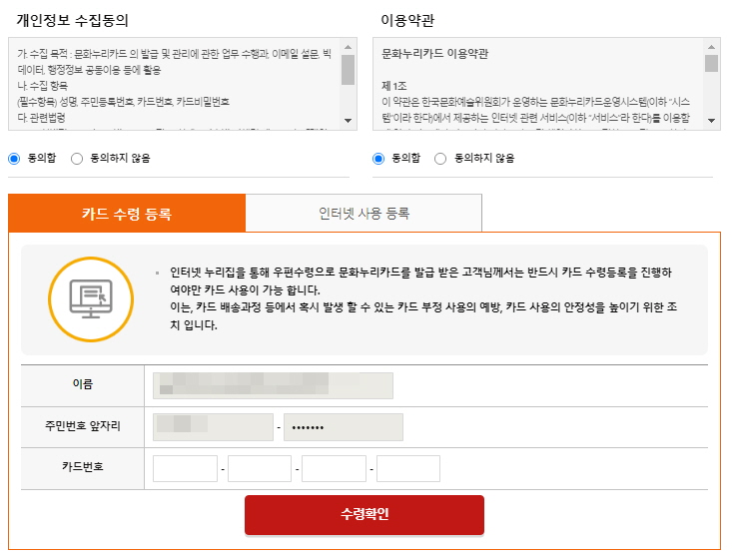Select 동의하지 않음 under 개인정보 수집동의
Screen dimensions: 732x560
click(x=77, y=159)
